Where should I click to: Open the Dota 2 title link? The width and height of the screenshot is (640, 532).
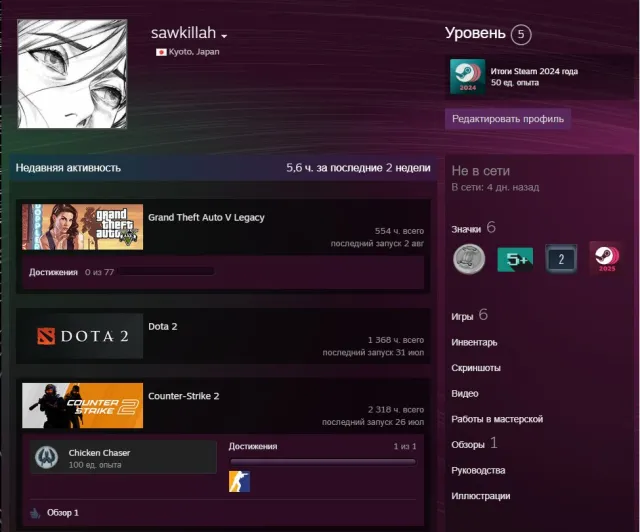[x=162, y=327]
